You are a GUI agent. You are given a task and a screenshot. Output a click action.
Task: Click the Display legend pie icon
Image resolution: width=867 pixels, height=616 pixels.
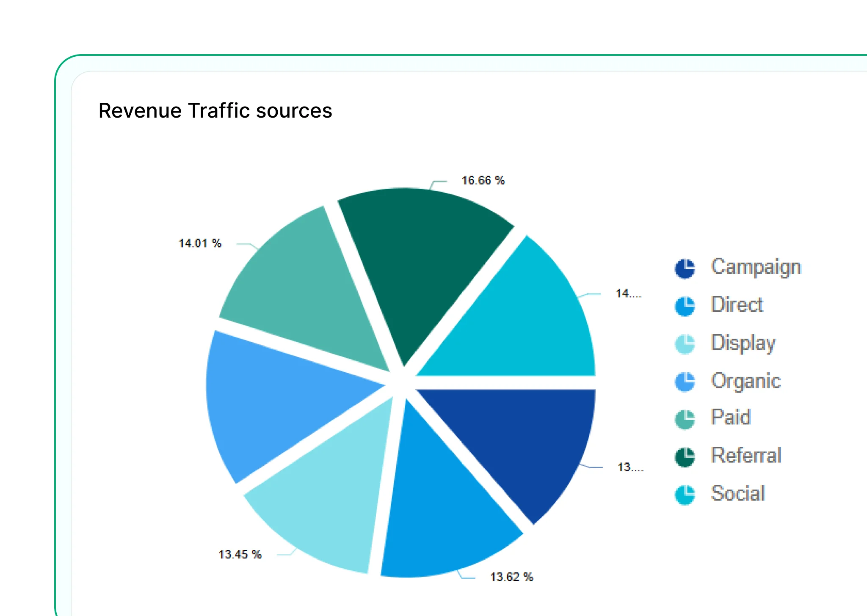click(x=685, y=343)
